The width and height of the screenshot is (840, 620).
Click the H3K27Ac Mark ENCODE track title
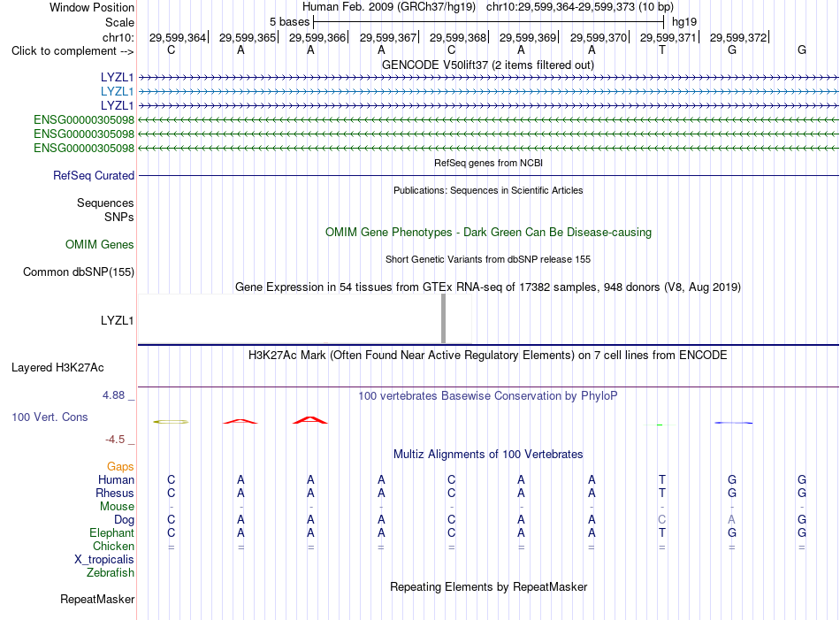click(488, 356)
